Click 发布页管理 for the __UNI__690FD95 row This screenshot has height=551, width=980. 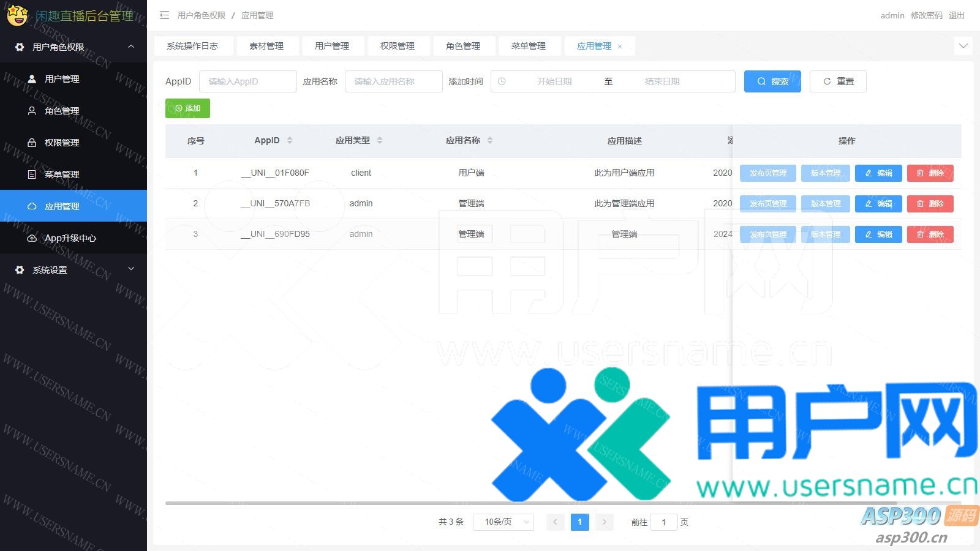click(768, 234)
